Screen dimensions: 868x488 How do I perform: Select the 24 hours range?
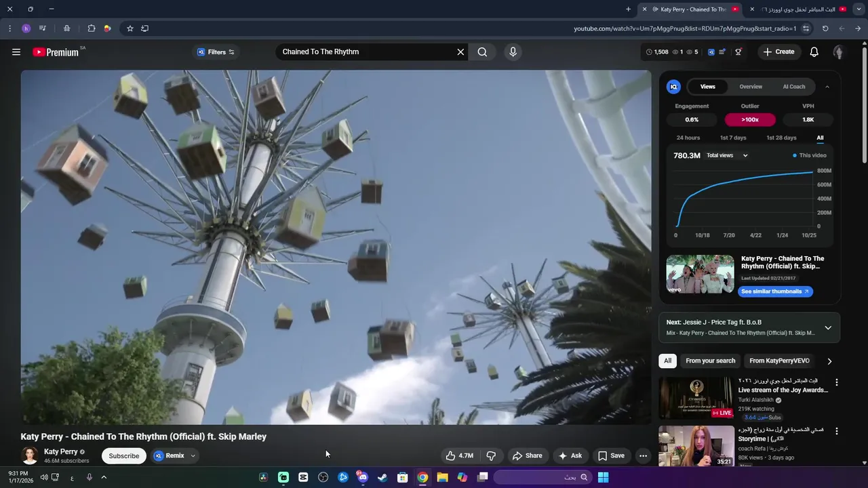pos(688,138)
